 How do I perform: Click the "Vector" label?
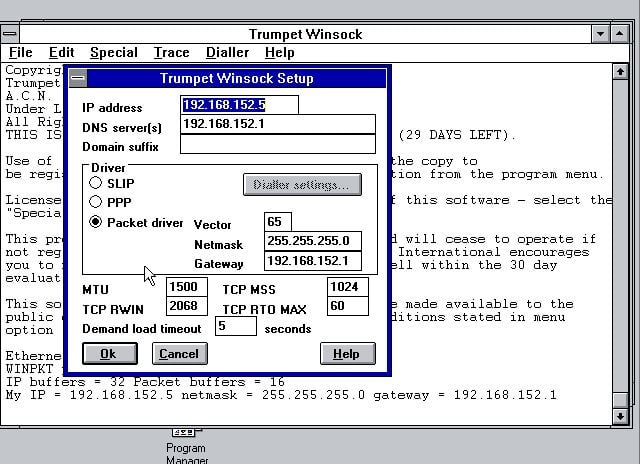point(213,225)
